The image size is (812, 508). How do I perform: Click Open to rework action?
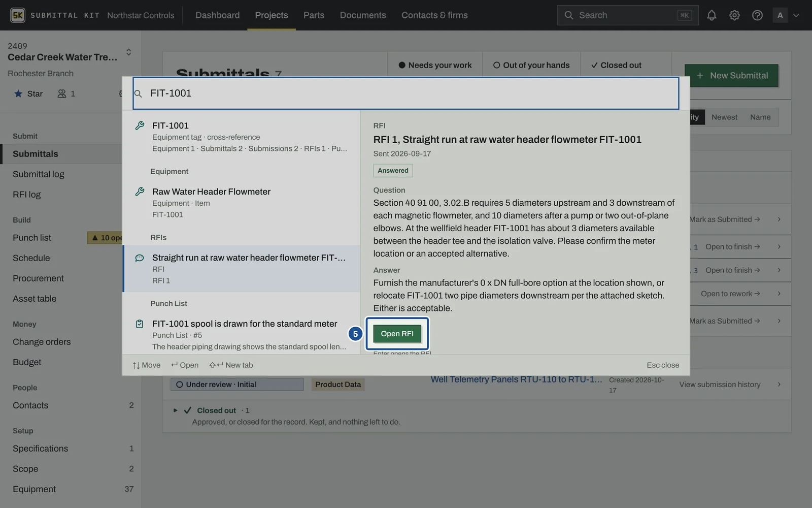(730, 294)
